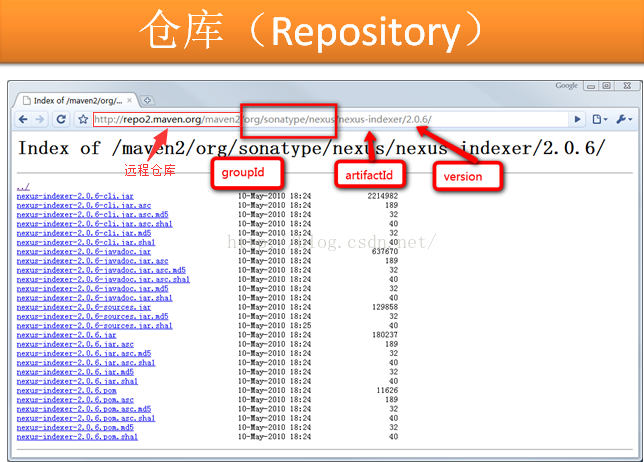644x462 pixels.
Task: Open nexus-indexer-2.0.6-sources.jar.sha1 link
Action: [x=94, y=326]
